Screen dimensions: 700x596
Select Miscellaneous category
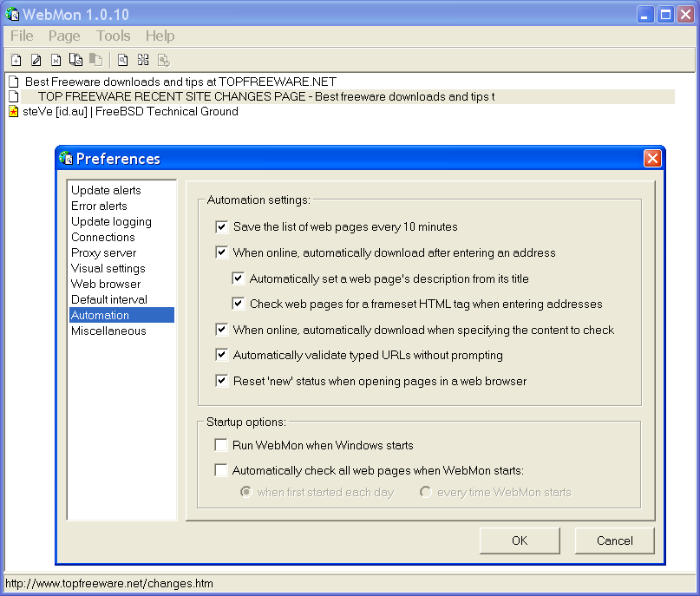click(122, 331)
